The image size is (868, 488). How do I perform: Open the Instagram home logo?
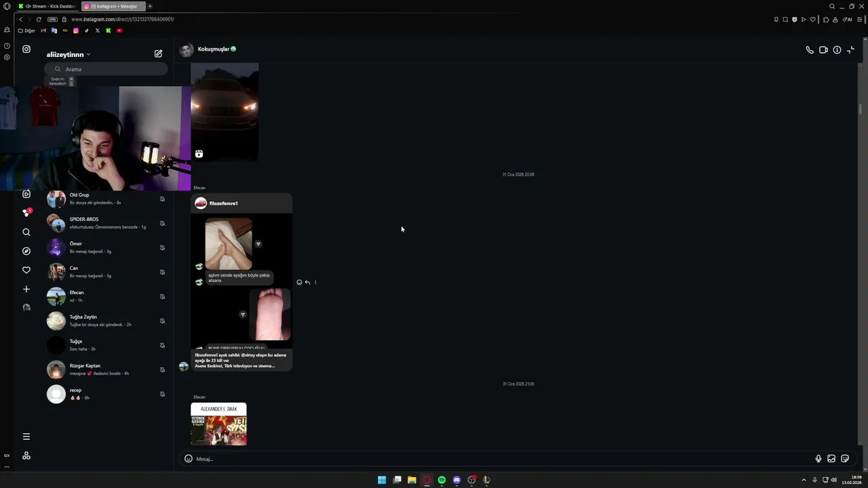click(x=26, y=49)
